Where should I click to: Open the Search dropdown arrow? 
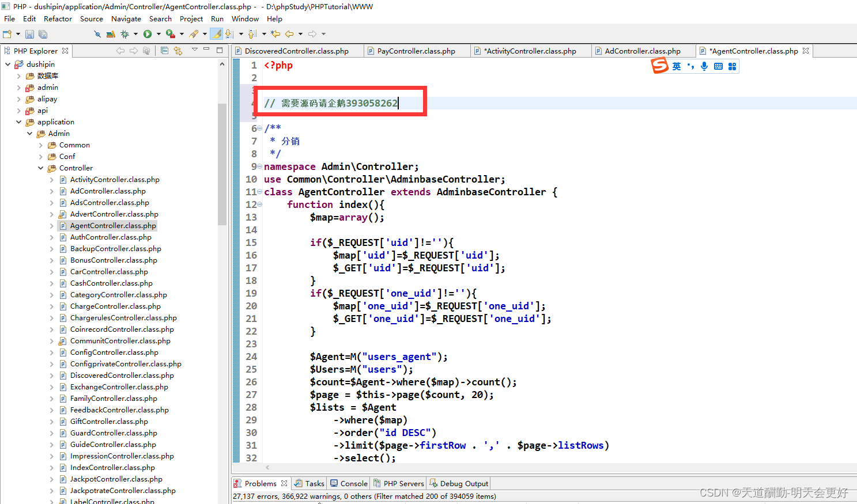[x=205, y=34]
